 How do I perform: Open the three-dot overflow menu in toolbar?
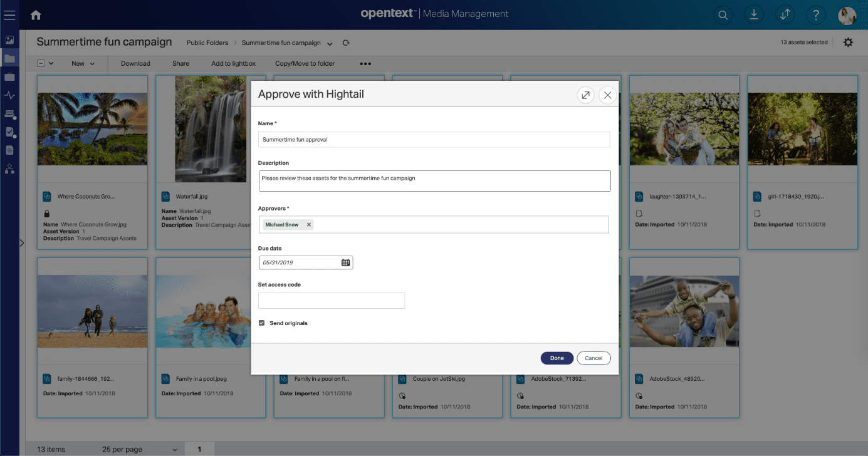365,63
